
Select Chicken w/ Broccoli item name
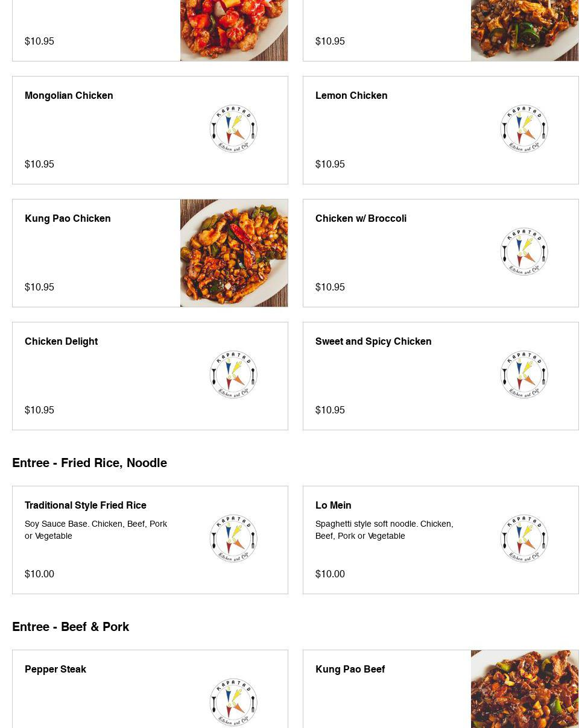pos(361,218)
